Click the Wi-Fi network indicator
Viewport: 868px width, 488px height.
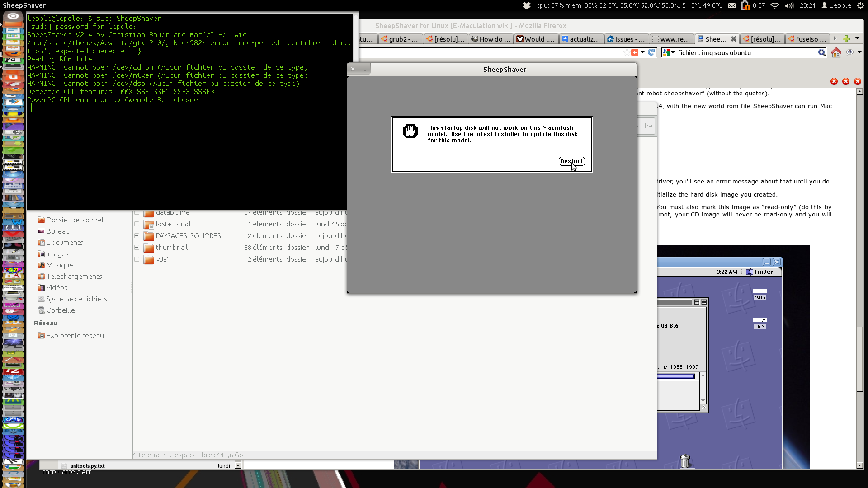tap(775, 5)
